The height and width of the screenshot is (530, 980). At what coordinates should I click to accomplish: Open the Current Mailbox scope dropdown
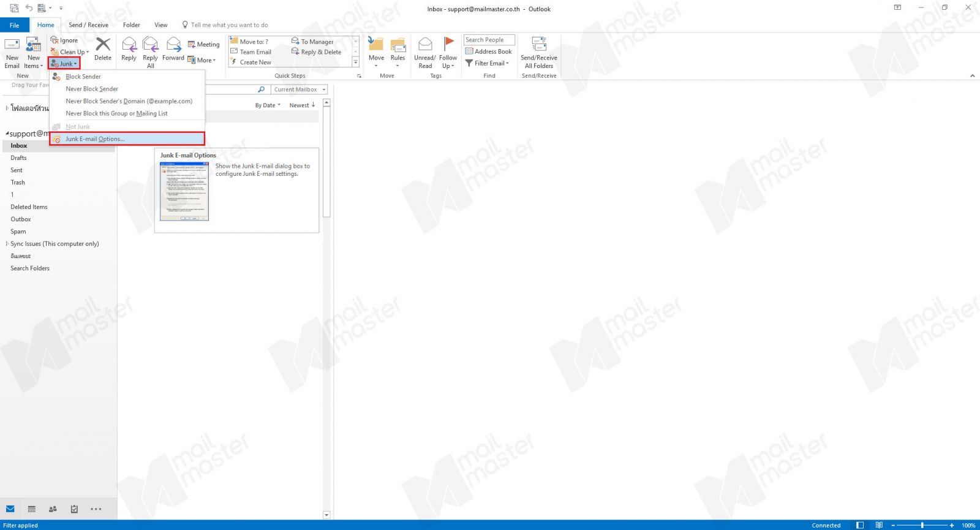(300, 89)
